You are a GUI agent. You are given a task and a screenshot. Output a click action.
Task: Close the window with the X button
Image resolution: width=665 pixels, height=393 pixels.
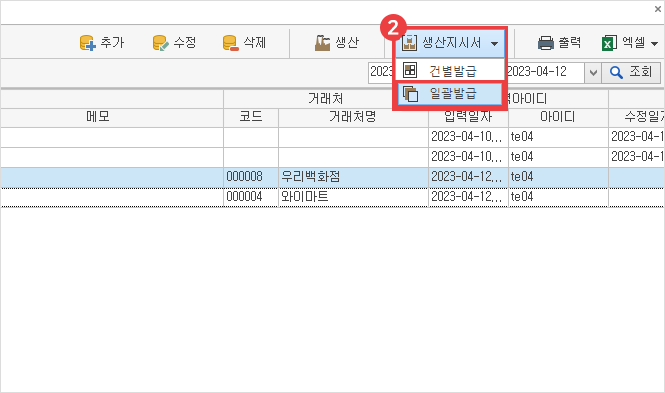pyautogui.click(x=658, y=9)
